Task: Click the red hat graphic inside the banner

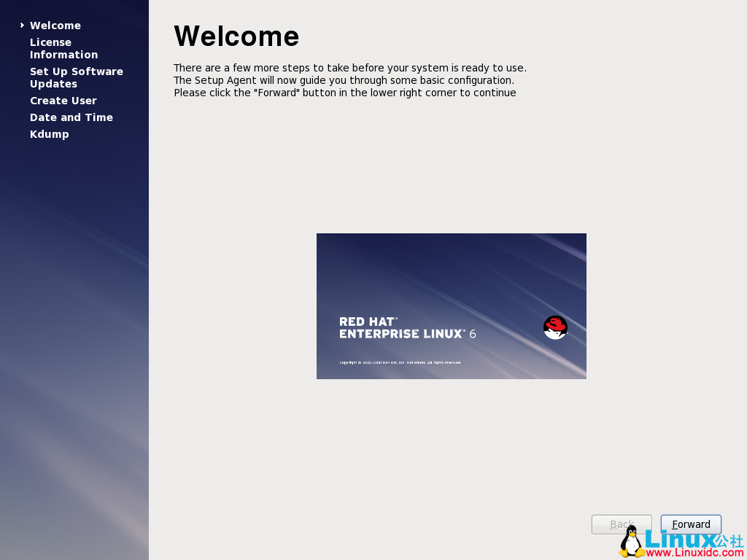Action: [x=555, y=323]
